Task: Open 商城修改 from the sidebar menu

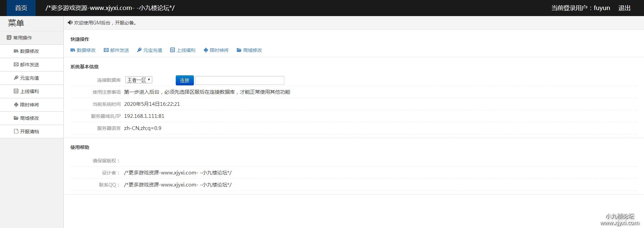Action: 29,118
